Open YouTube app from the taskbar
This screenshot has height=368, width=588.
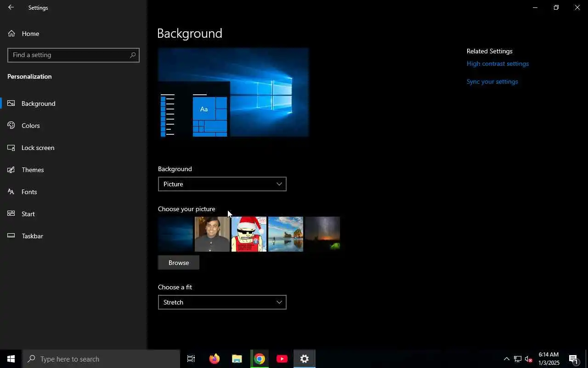[282, 359]
